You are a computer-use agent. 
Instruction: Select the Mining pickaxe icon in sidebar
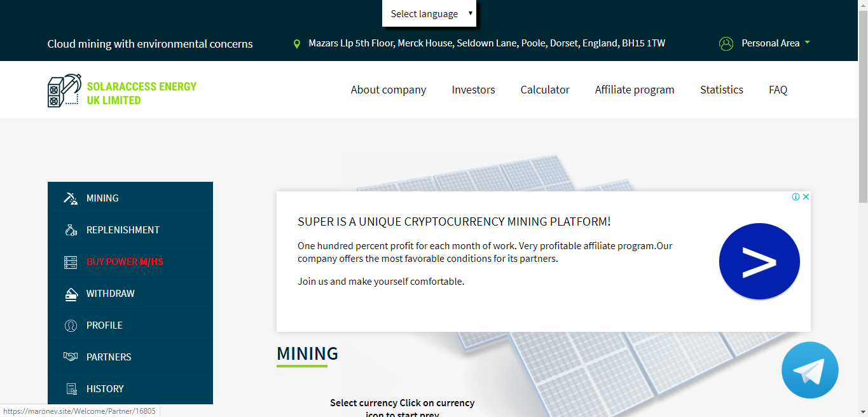point(71,198)
